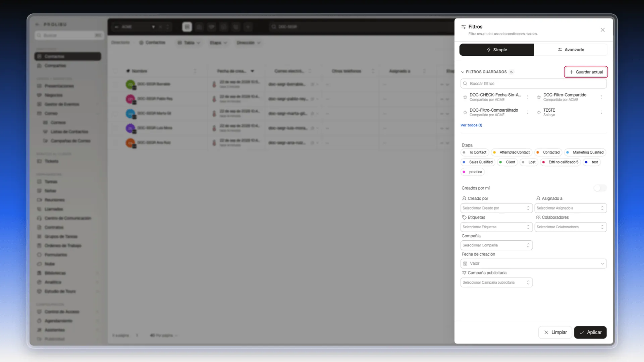Select the Attempted Contact stage chip
Viewport: 644px width, 362px height.
point(512,153)
